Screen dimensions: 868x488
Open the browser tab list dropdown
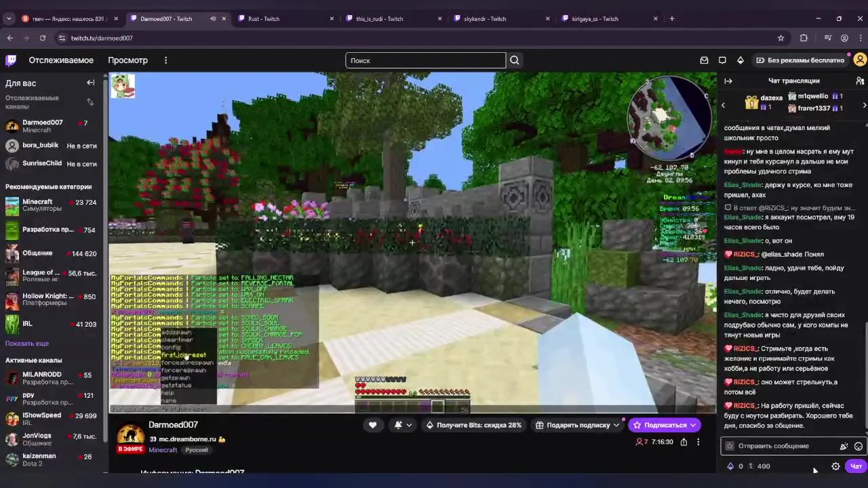(x=9, y=18)
